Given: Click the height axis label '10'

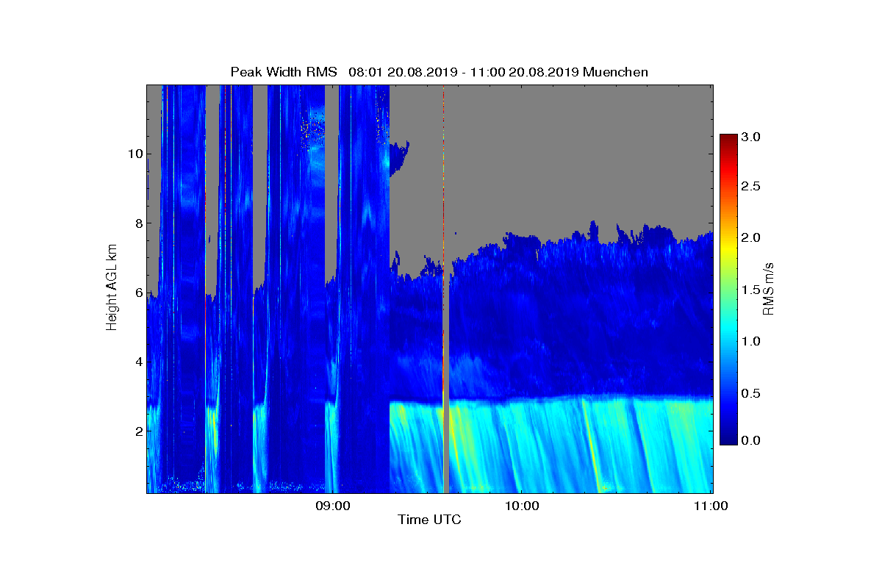Looking at the screenshot, I should click(135, 154).
